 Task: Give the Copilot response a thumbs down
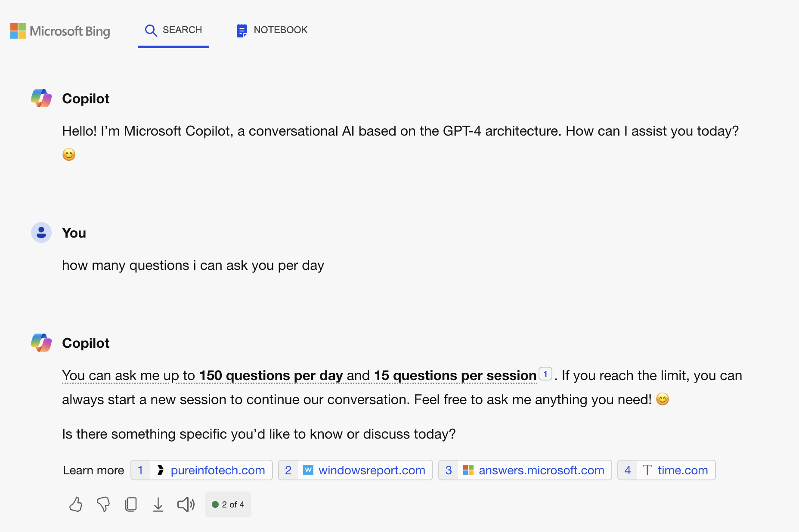103,504
